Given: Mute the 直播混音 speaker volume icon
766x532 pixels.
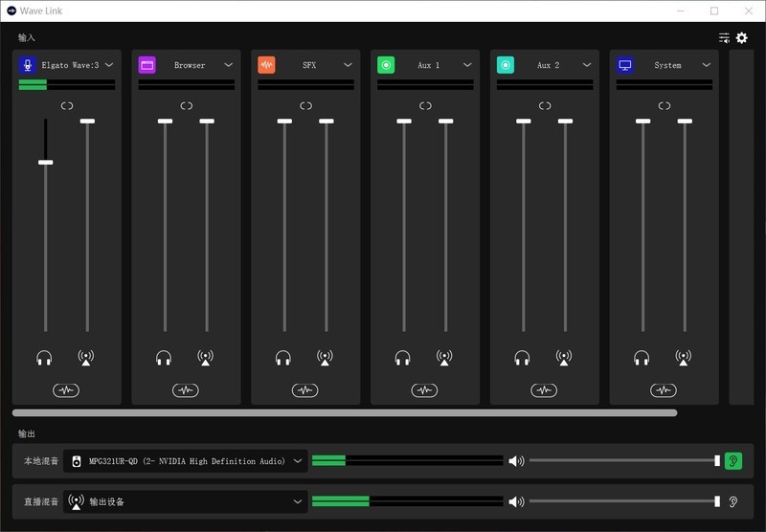Looking at the screenshot, I should 516,501.
